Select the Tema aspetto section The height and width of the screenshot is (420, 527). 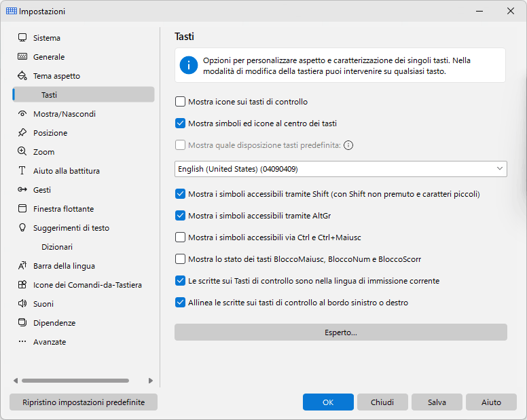click(84, 76)
